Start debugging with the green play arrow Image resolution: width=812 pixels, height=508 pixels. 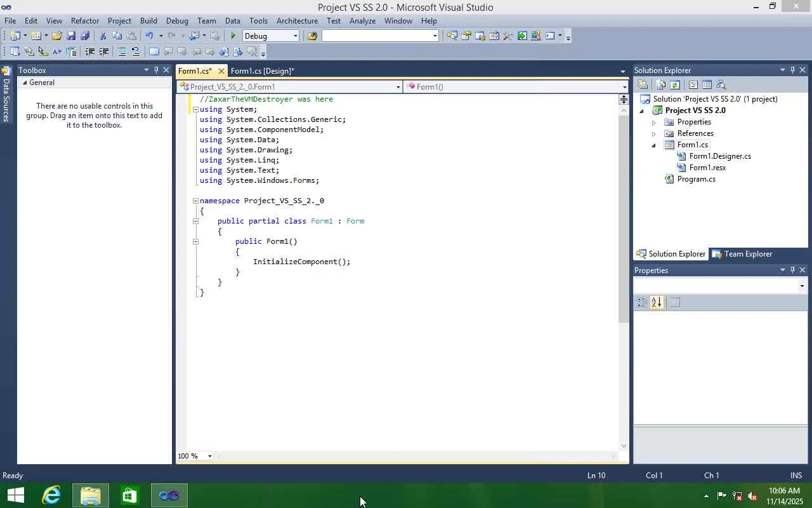tap(233, 36)
